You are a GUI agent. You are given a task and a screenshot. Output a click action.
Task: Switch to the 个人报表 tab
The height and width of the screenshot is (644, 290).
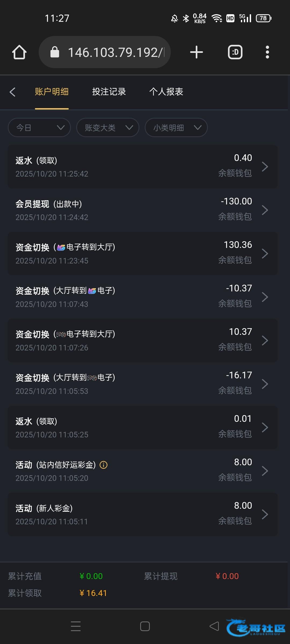[x=166, y=92]
